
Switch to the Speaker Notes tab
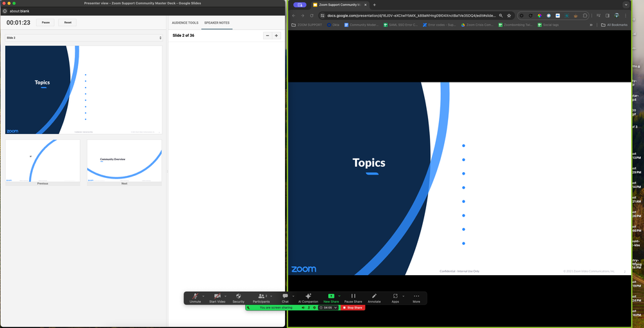point(217,23)
